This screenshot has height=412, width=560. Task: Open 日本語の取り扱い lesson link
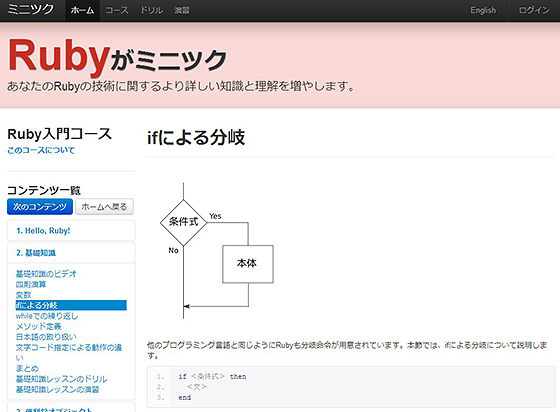coord(46,337)
